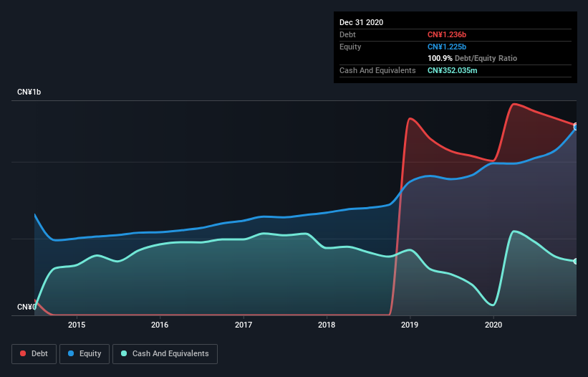Click the CN¥1b y-axis label
The image size is (588, 377).
29,92
